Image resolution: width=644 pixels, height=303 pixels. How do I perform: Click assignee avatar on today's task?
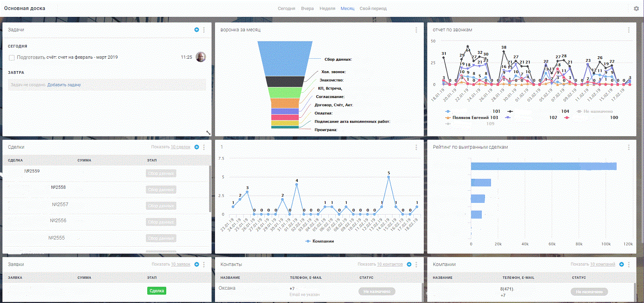(x=200, y=57)
